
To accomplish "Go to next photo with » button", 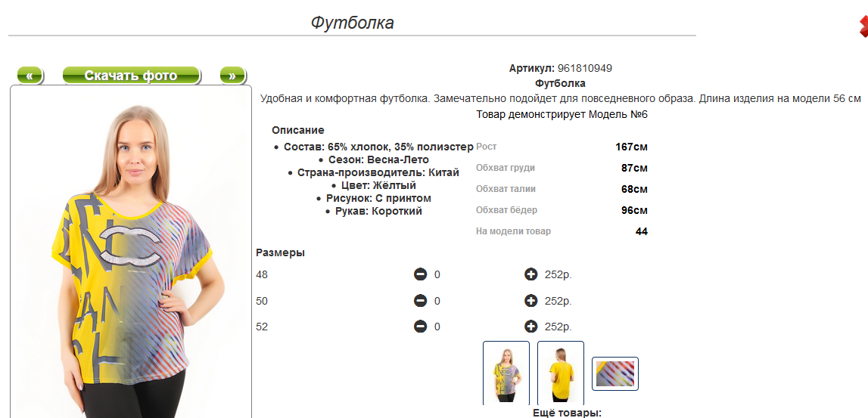I will [232, 76].
